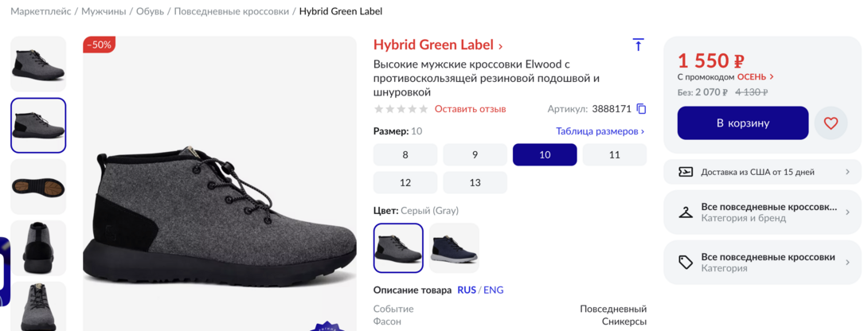Viewport: 868px width, 331px height.
Task: Click the delivery box icon for USA shipping
Action: tap(685, 172)
